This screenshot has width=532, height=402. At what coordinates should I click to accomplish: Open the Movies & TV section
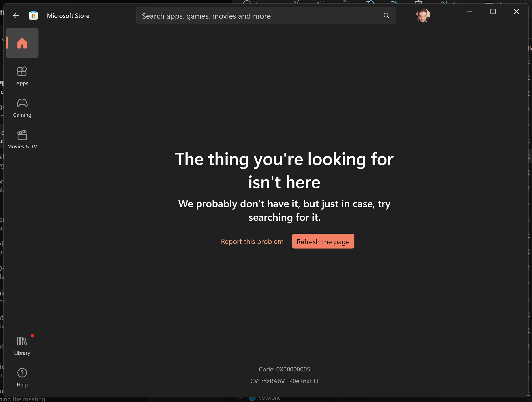point(22,139)
